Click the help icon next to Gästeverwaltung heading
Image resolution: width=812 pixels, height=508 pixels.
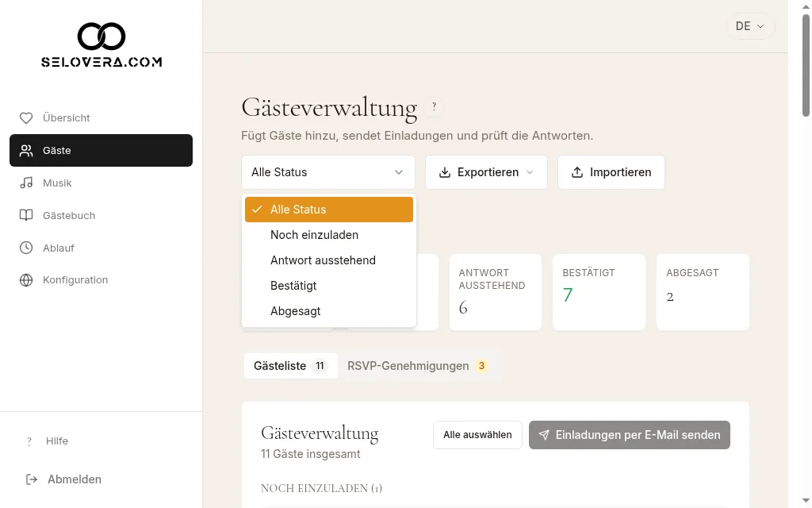coord(434,107)
